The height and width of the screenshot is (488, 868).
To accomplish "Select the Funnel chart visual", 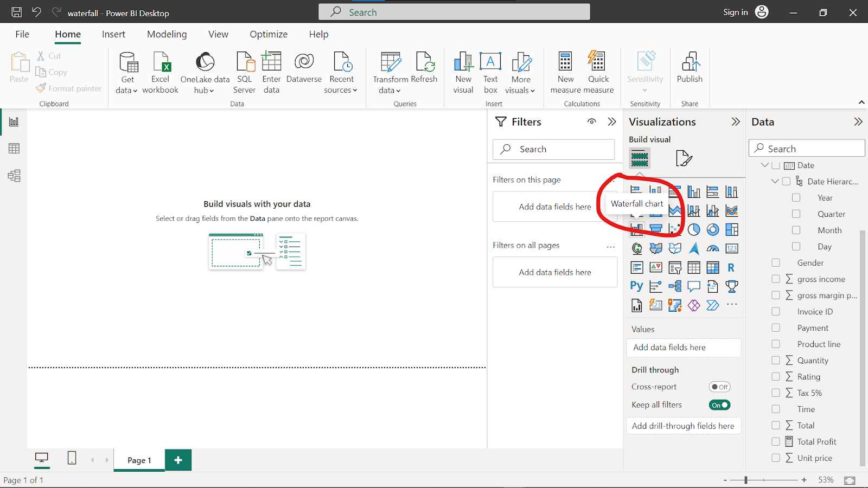I will click(656, 229).
